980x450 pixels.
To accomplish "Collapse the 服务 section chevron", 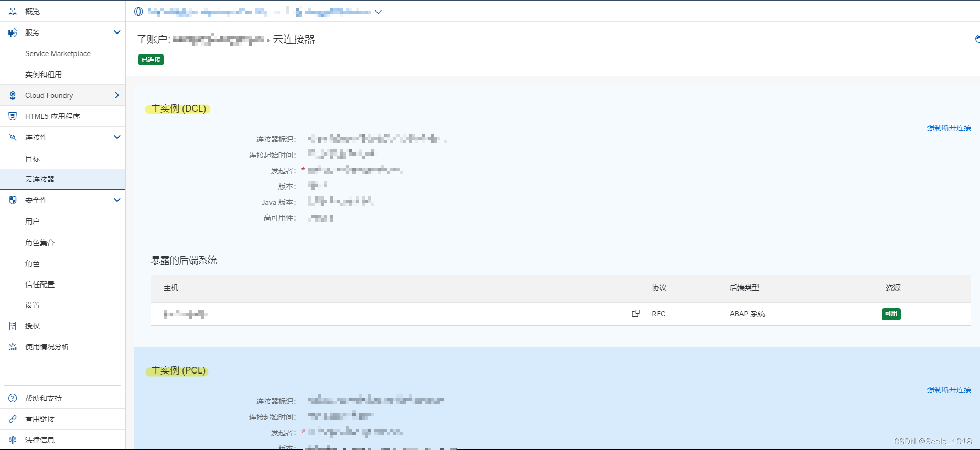I will pyautogui.click(x=117, y=32).
